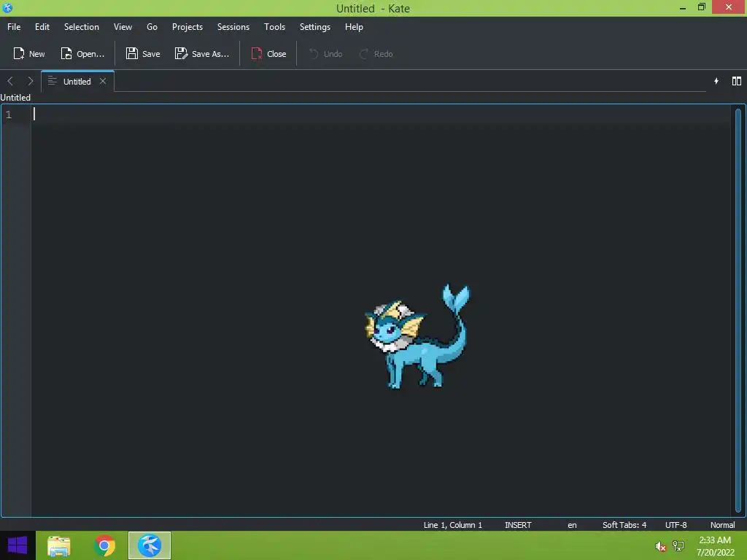Close the Untitled tab with its X
Viewport: 747px width, 560px height.
coord(102,81)
